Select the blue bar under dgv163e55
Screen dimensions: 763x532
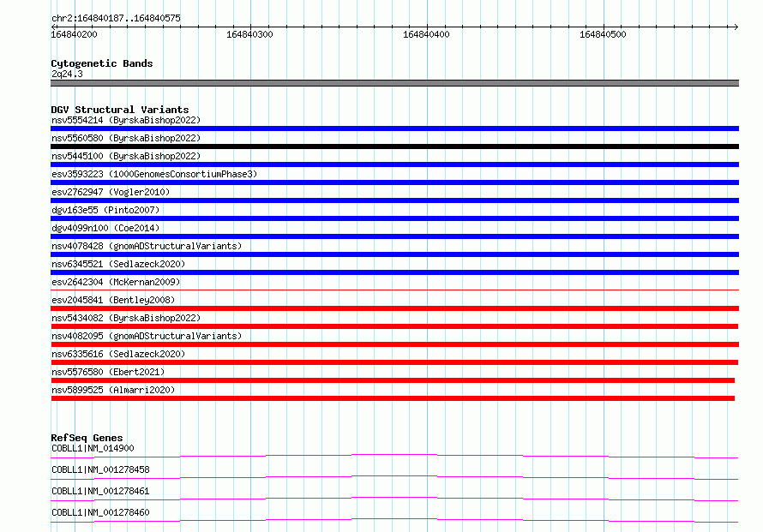coord(394,218)
